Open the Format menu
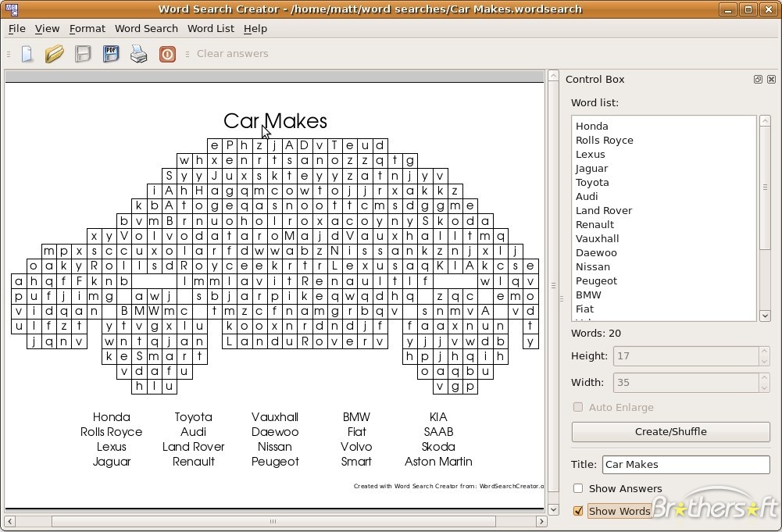This screenshot has height=532, width=782. coord(87,28)
